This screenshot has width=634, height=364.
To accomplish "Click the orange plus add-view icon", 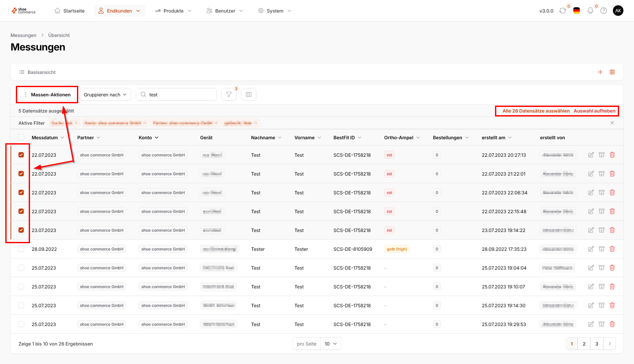I will tap(600, 72).
